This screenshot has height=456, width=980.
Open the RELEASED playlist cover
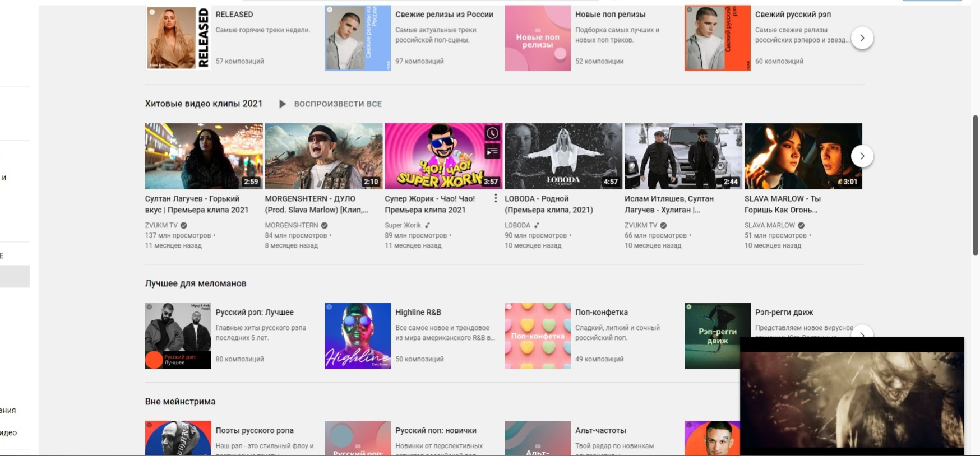point(178,38)
